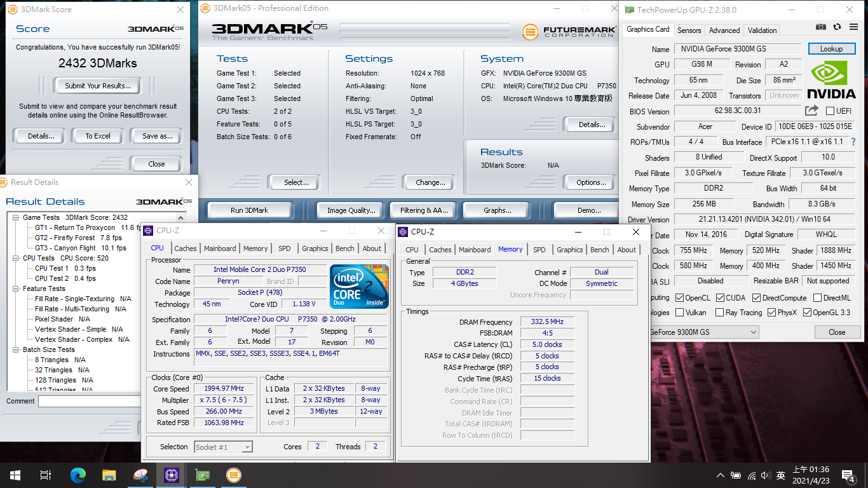Select the GT2 - Firefly Forest row
The height and width of the screenshot is (488, 868).
pyautogui.click(x=78, y=238)
